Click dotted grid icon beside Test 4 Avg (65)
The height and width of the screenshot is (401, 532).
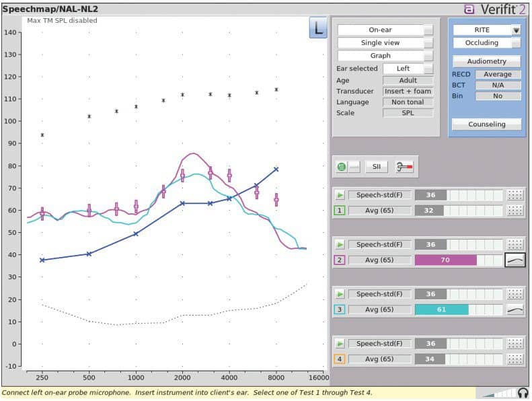(515, 359)
